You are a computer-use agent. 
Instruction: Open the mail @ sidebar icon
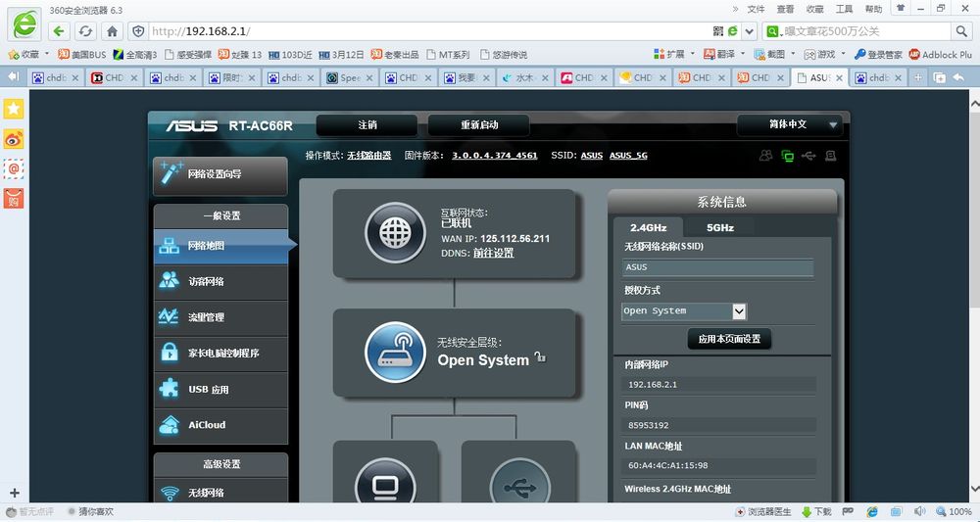pyautogui.click(x=13, y=168)
